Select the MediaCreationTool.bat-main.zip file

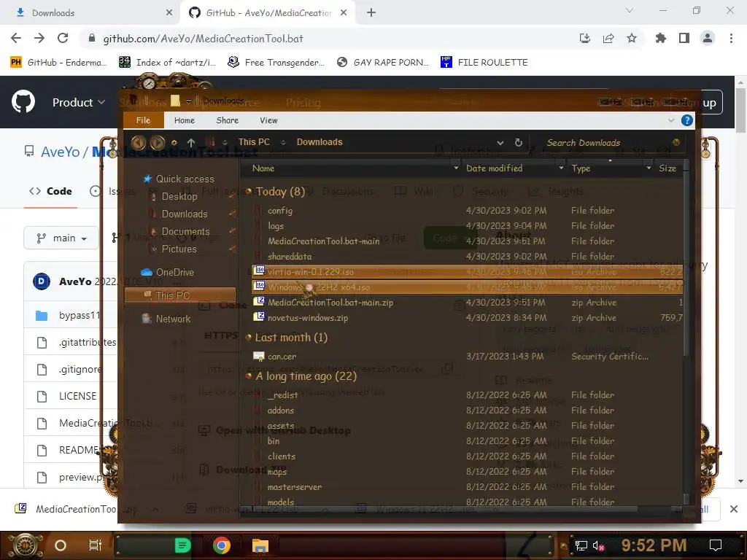(x=467, y=303)
